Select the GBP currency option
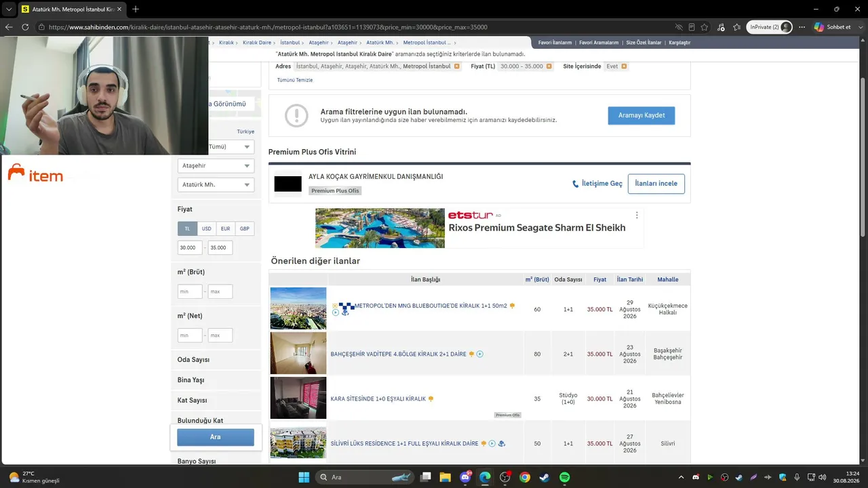 [245, 228]
